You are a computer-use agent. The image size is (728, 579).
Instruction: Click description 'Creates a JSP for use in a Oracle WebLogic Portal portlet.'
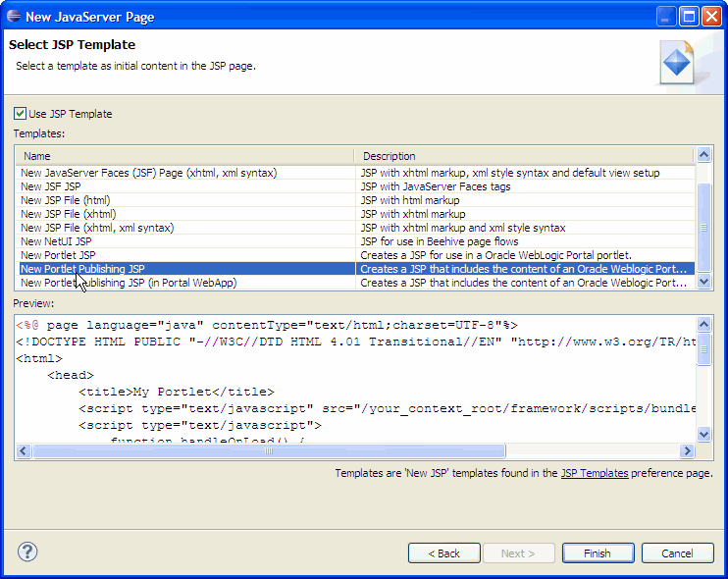[x=495, y=255]
